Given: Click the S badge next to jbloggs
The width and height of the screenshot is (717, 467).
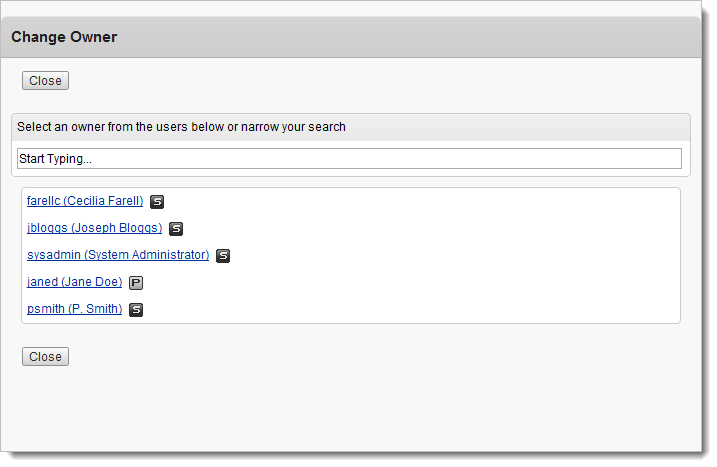Looking at the screenshot, I should pyautogui.click(x=176, y=229).
